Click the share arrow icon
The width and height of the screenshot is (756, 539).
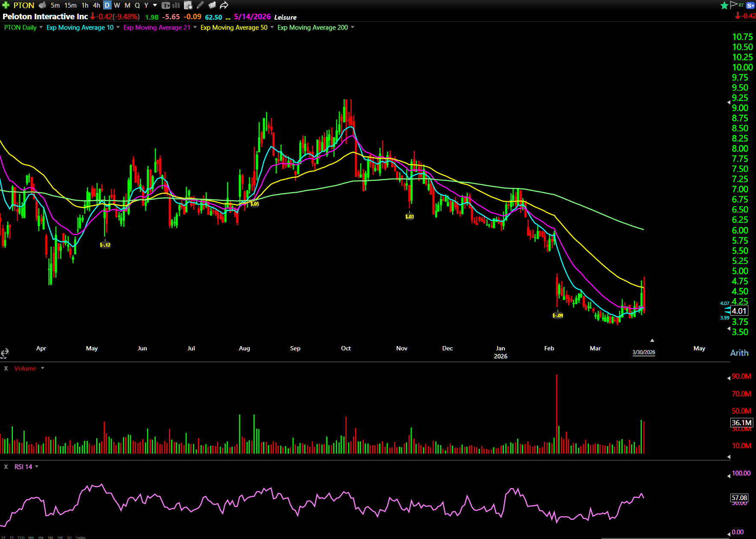coord(224,5)
